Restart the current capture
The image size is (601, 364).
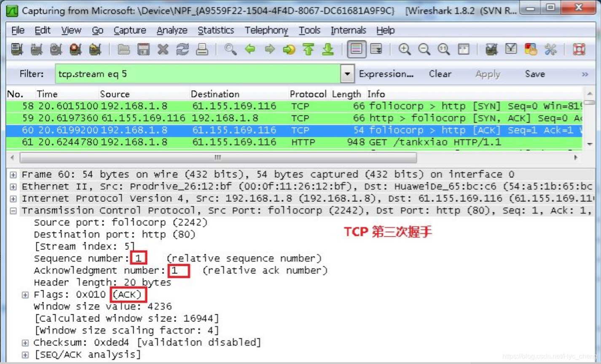coord(95,49)
